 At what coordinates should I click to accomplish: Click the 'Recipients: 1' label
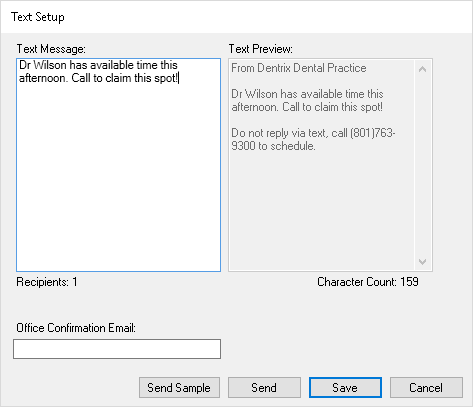tap(47, 282)
